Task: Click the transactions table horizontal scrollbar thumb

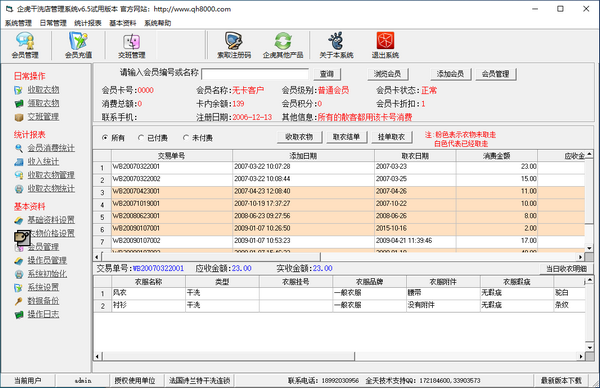Action: click(x=211, y=257)
